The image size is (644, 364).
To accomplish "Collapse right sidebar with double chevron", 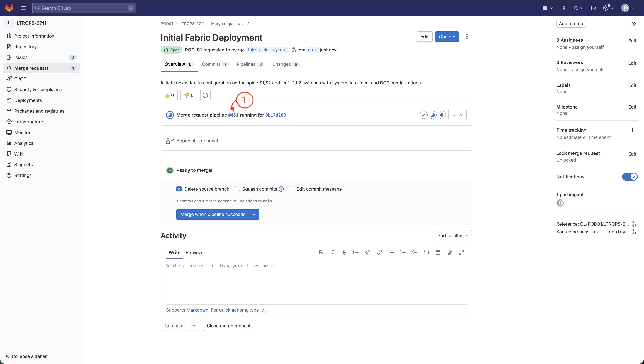I will click(633, 24).
